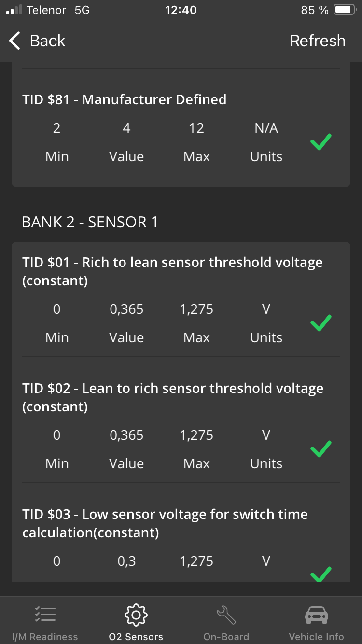362x644 pixels.
Task: Tap the battery icon in status bar
Action: [x=345, y=10]
